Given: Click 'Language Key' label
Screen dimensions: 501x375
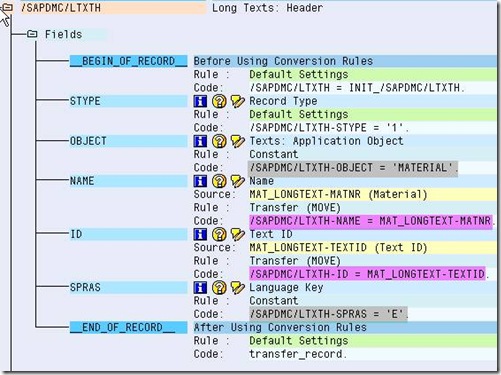Looking at the screenshot, I should pos(286,287).
